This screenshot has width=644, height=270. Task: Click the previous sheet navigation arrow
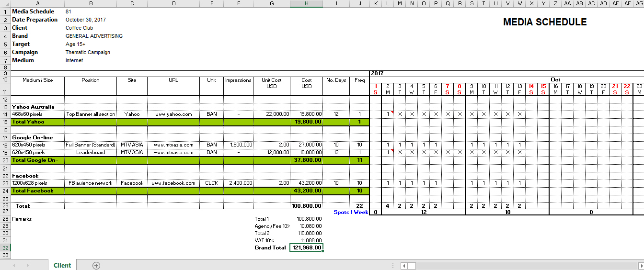14,265
